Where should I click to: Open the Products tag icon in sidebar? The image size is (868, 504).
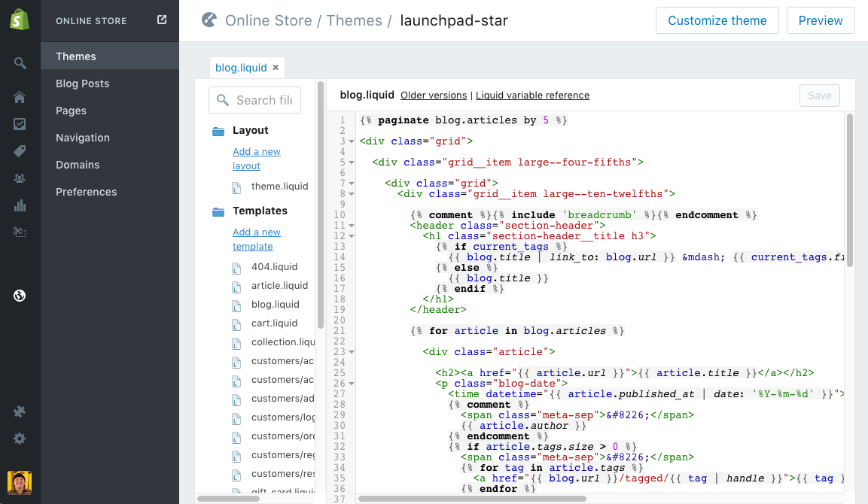(20, 151)
